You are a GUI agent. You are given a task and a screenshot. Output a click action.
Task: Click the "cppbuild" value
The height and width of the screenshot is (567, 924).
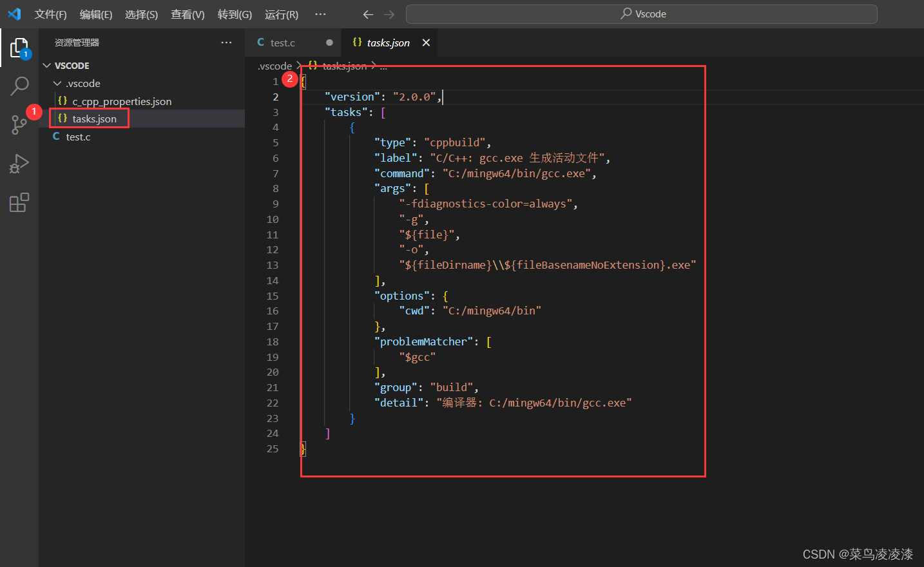455,142
